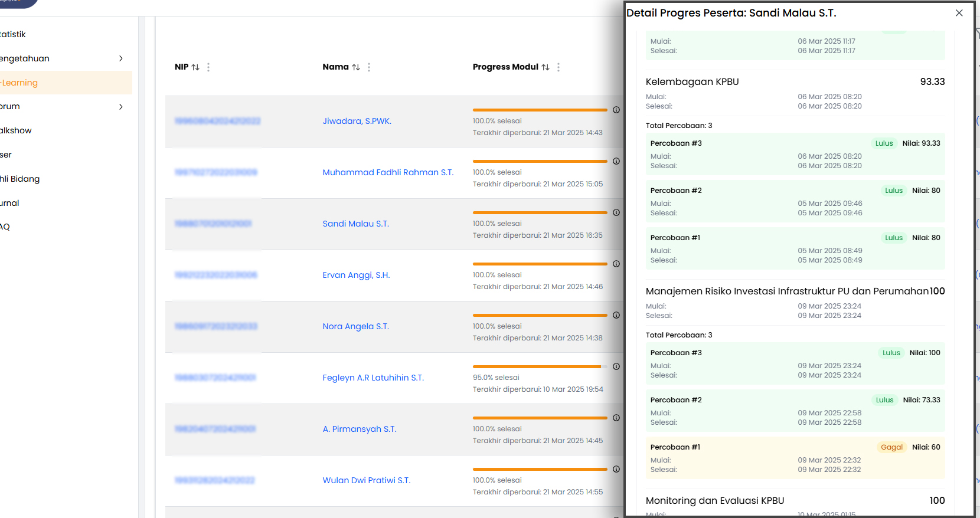Click Terakhir diperbarui 10 Mar 2025 19:54
This screenshot has height=518, width=980.
click(x=538, y=389)
